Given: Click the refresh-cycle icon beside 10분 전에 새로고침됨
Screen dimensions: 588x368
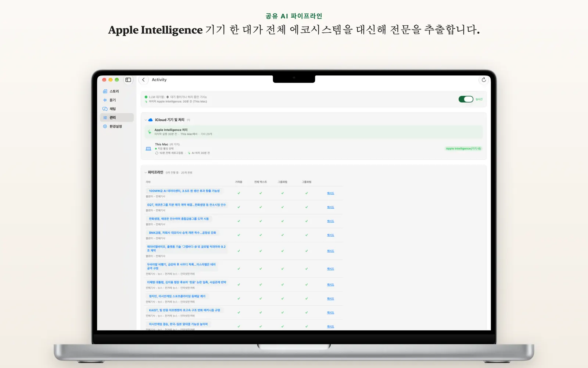Looking at the screenshot, I should click(157, 153).
